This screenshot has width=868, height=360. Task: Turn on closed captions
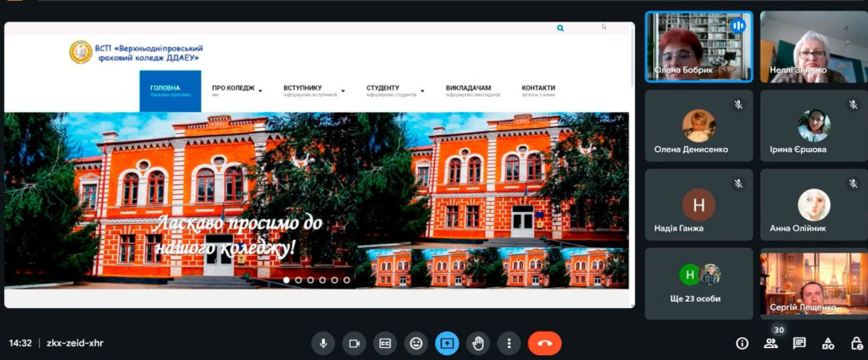pos(385,343)
